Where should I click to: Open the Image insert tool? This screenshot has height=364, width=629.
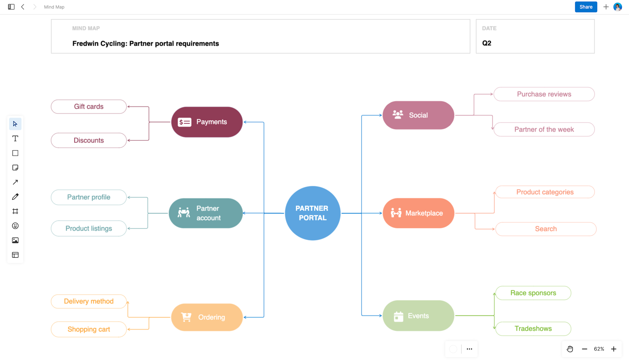pyautogui.click(x=15, y=240)
